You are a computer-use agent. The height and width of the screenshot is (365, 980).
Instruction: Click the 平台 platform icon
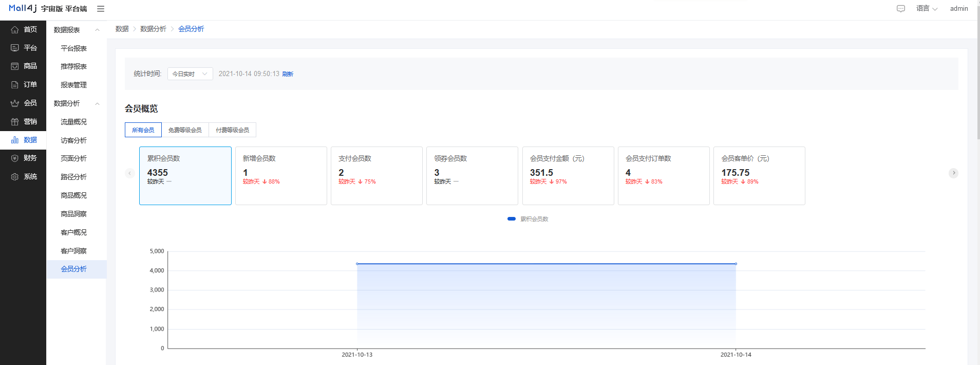(x=15, y=48)
